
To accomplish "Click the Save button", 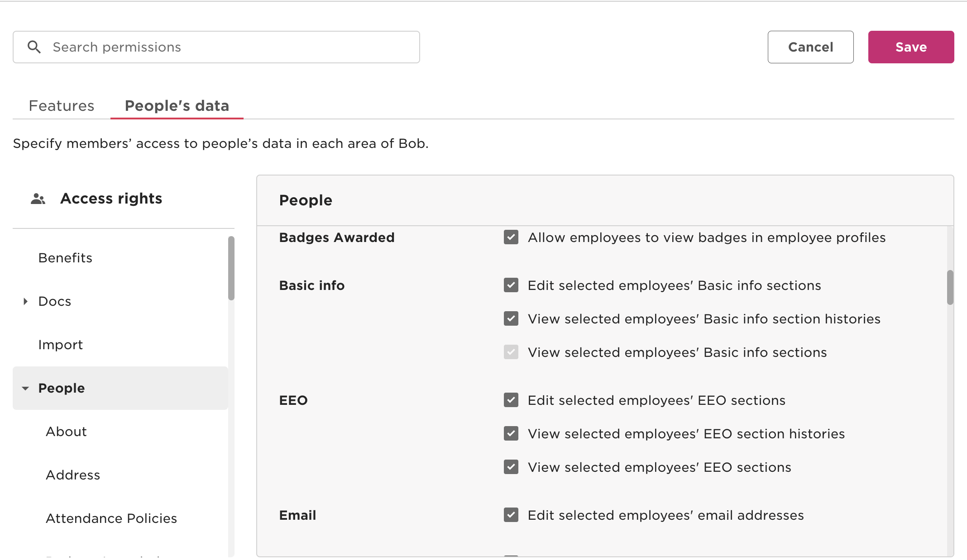I will pos(910,47).
